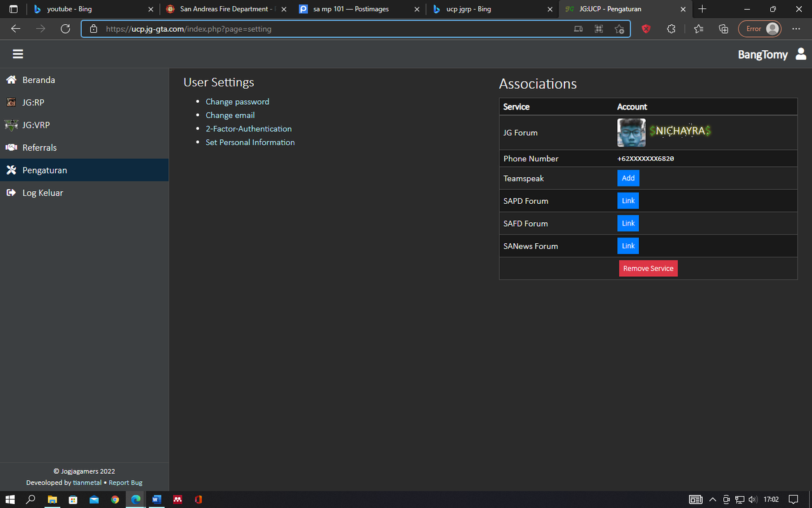The image size is (812, 508).
Task: Click the red Remove Service button
Action: pos(648,269)
